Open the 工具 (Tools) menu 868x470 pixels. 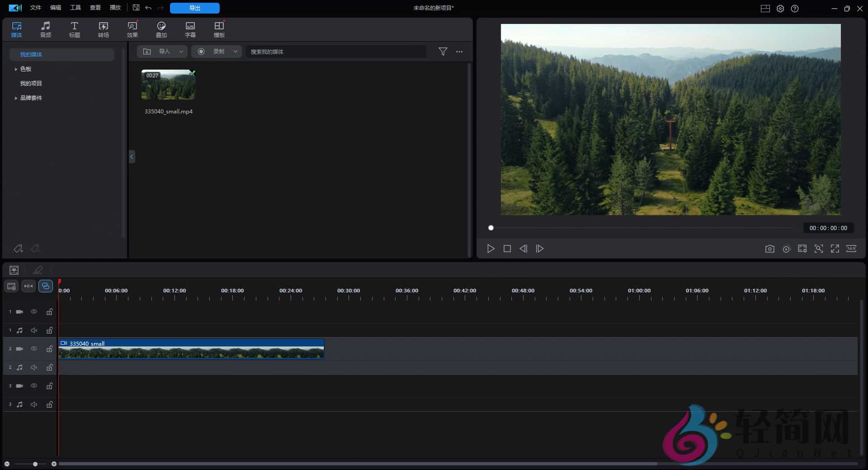point(75,8)
